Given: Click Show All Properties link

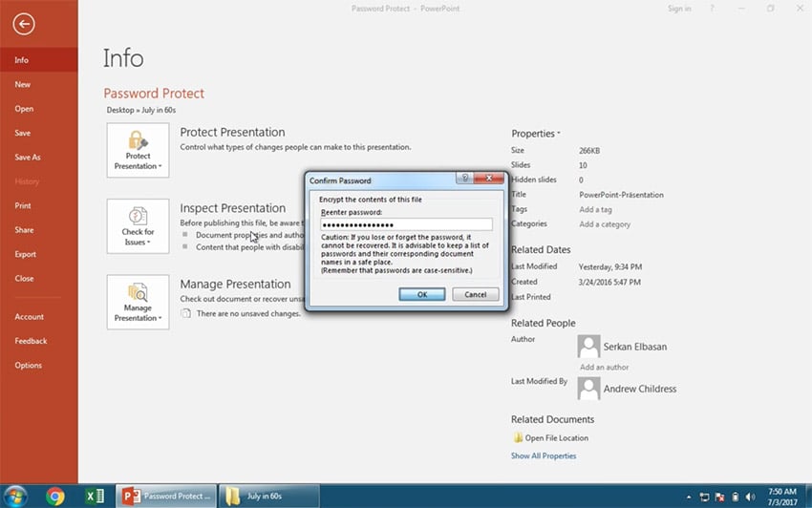Looking at the screenshot, I should click(544, 455).
